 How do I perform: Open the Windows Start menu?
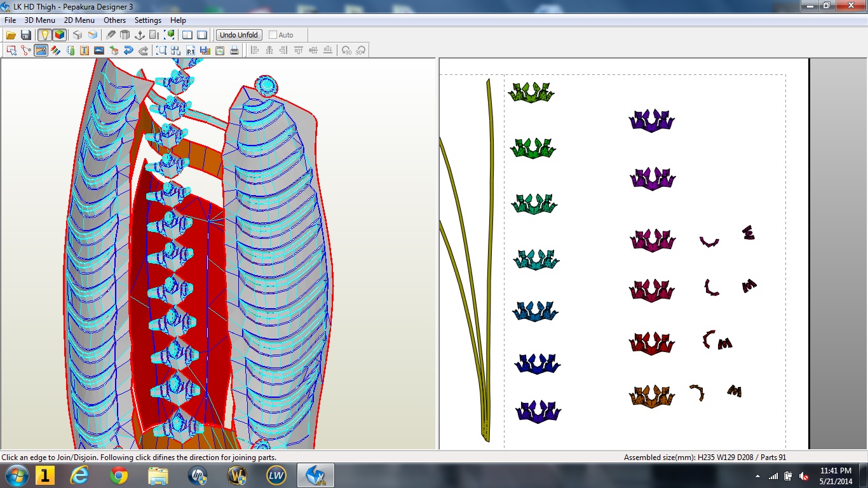click(x=16, y=475)
